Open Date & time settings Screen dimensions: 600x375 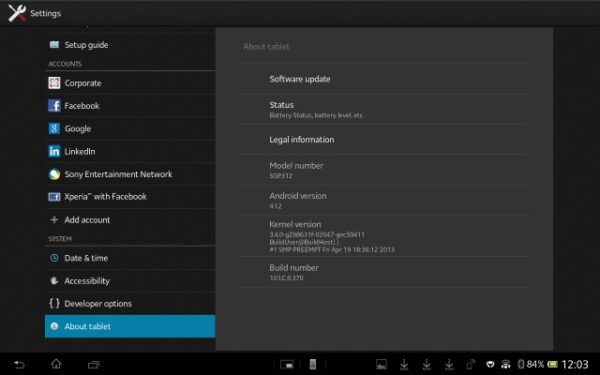(130, 258)
